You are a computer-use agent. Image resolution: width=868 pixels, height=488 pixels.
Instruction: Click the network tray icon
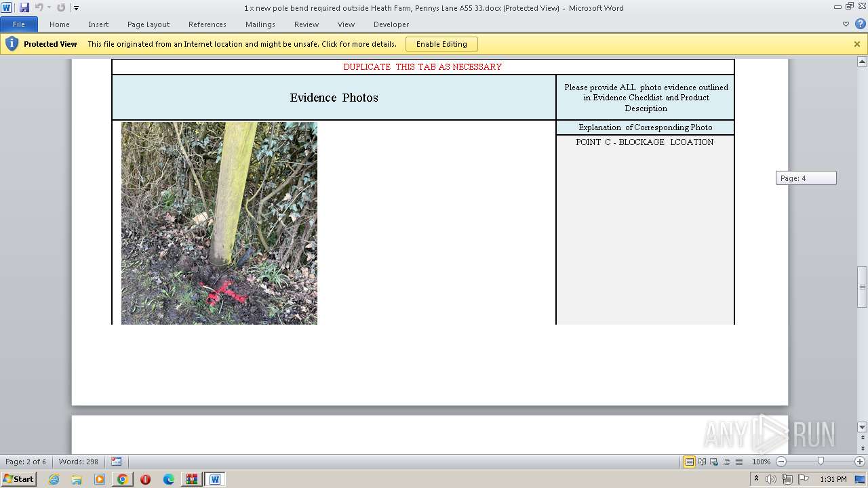(787, 479)
